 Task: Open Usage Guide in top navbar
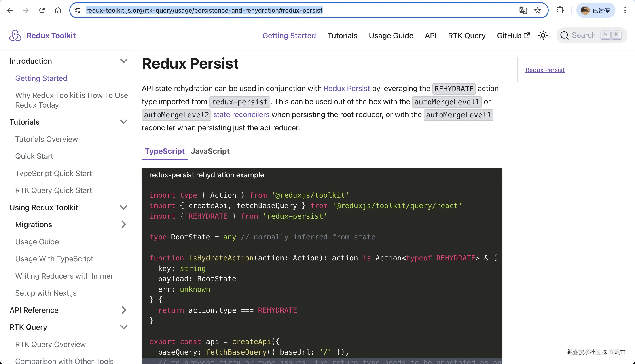tap(391, 36)
